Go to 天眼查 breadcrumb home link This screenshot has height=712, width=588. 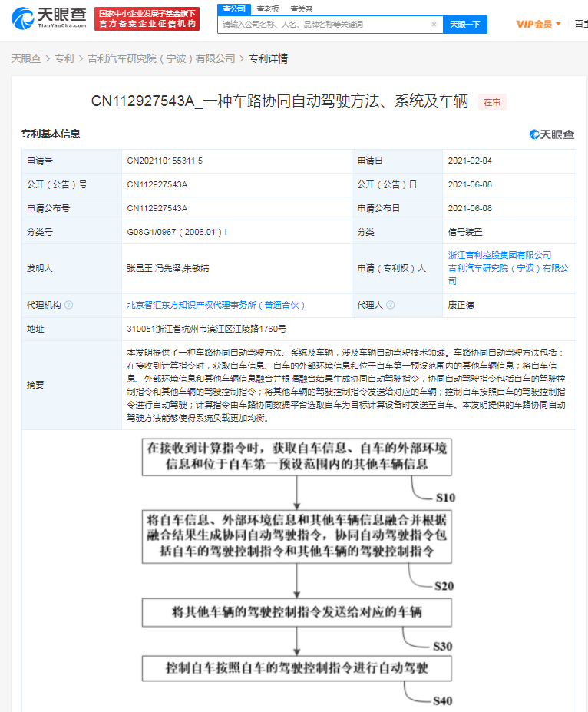pyautogui.click(x=26, y=58)
